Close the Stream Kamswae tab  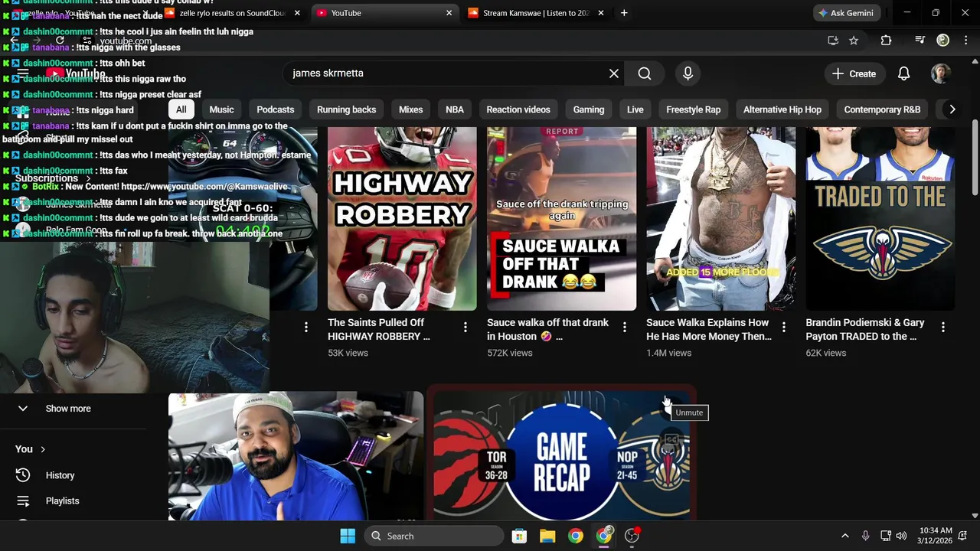pyautogui.click(x=600, y=13)
